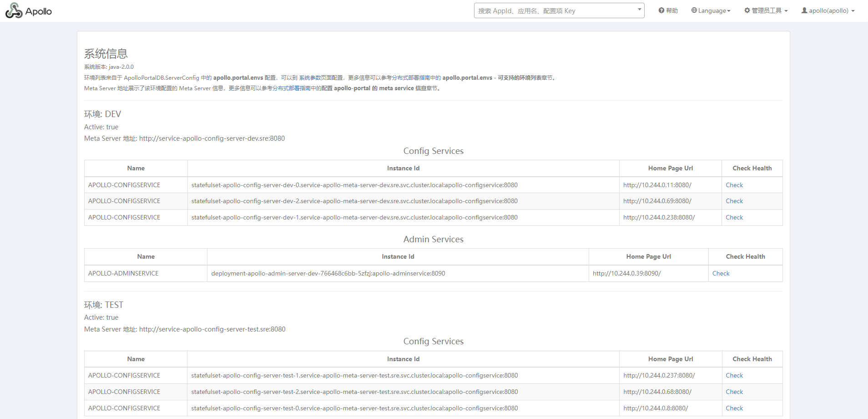This screenshot has height=419, width=868.
Task: Open the apollo(apollo) user dropdown
Action: pos(828,10)
